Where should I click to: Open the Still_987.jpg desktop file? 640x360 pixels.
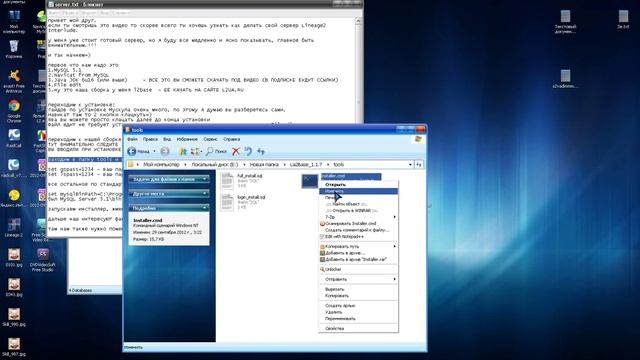(14, 347)
